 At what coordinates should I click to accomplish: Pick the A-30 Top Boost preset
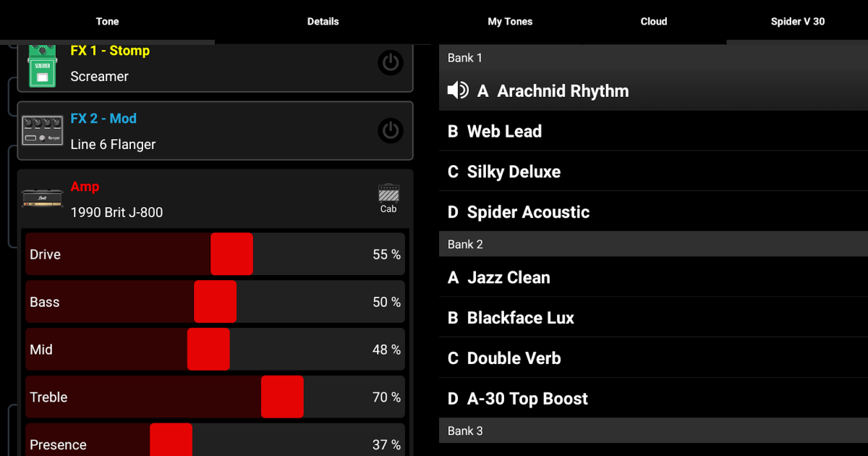(527, 398)
